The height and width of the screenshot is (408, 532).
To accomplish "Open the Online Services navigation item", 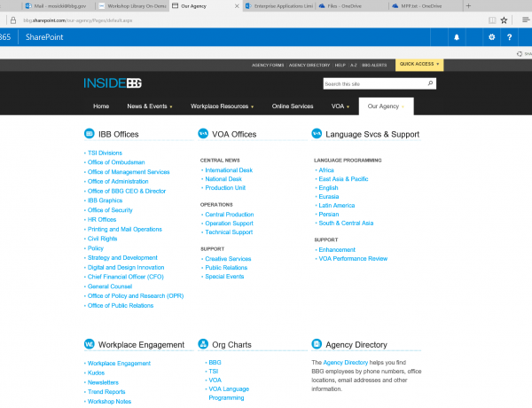I will click(x=293, y=106).
